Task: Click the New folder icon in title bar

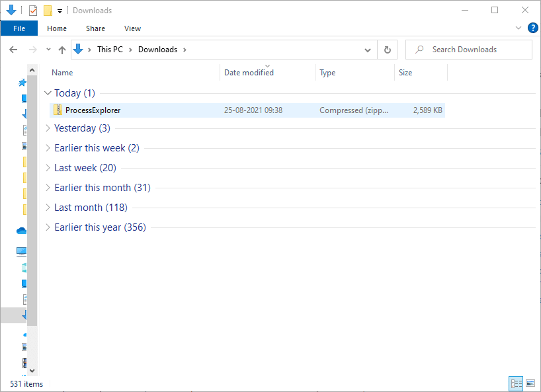Action: tap(47, 11)
